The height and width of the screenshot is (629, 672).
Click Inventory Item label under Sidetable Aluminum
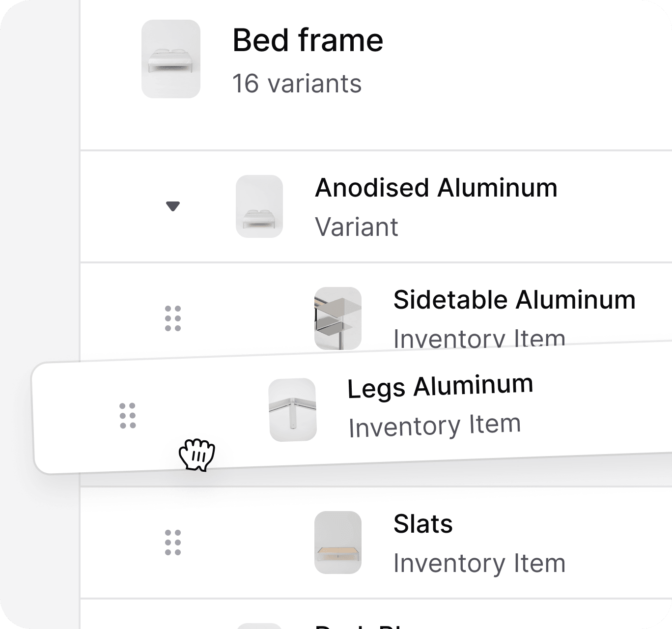[479, 339]
